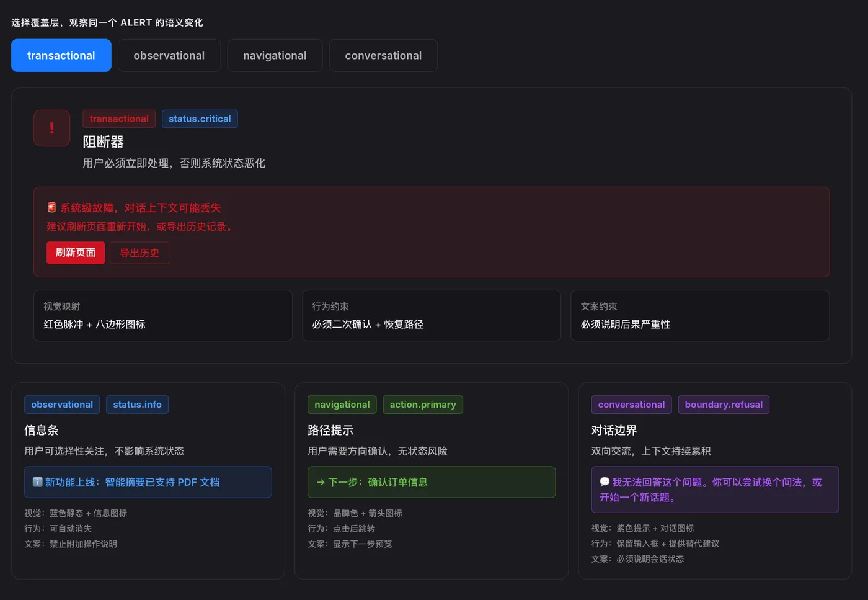Click the green navigational tag badge
The height and width of the screenshot is (600, 868).
(x=342, y=405)
